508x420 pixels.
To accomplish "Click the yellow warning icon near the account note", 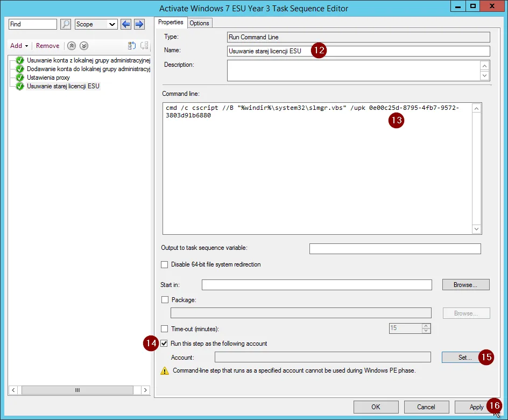I will (165, 371).
